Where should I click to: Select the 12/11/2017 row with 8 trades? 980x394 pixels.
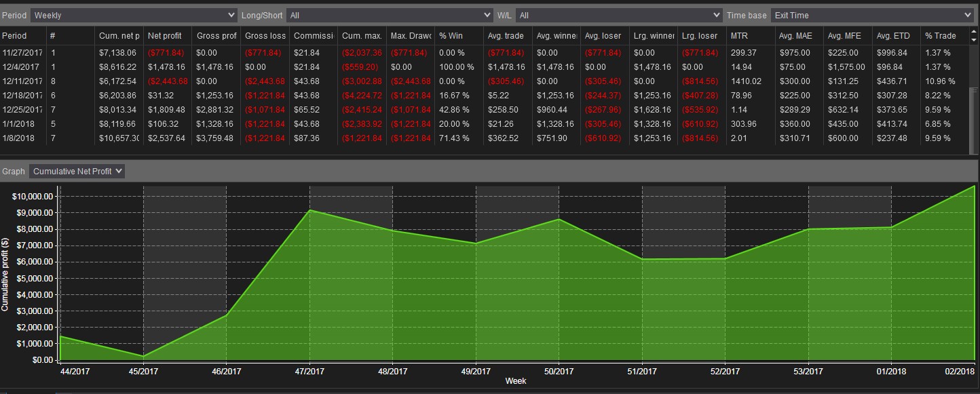pyautogui.click(x=487, y=81)
